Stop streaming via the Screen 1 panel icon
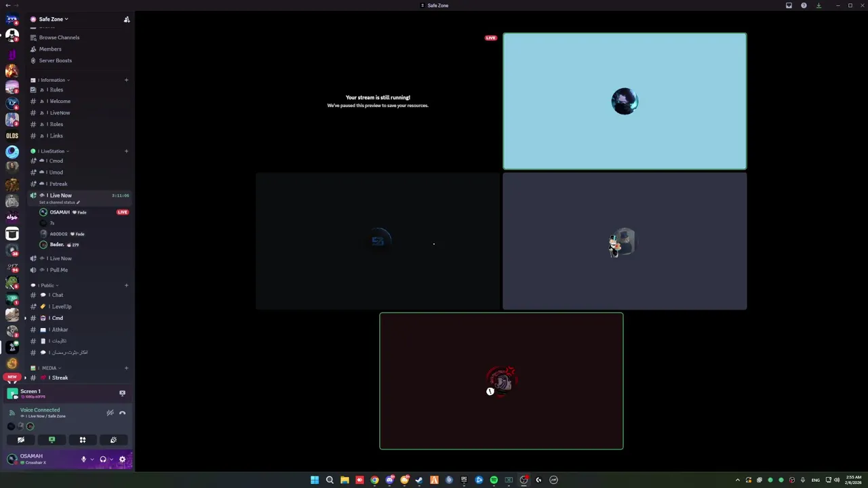 click(x=122, y=392)
